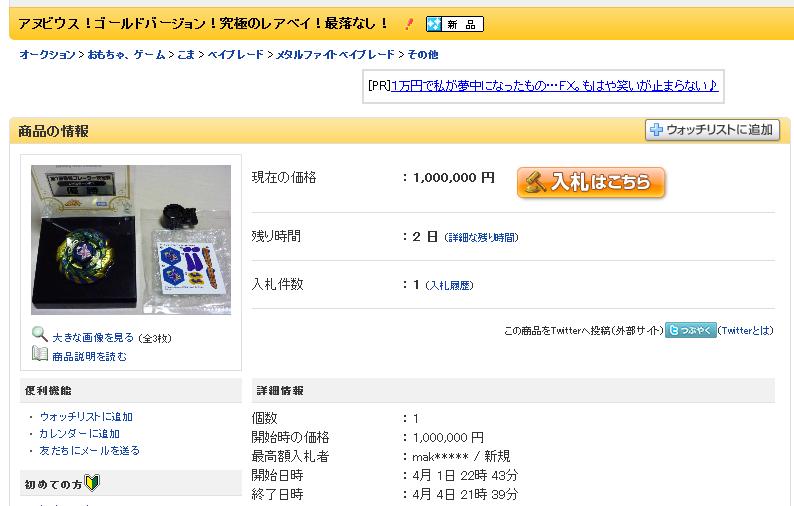The image size is (794, 506).
Task: Click the 新品 new item badge
Action: tap(455, 24)
